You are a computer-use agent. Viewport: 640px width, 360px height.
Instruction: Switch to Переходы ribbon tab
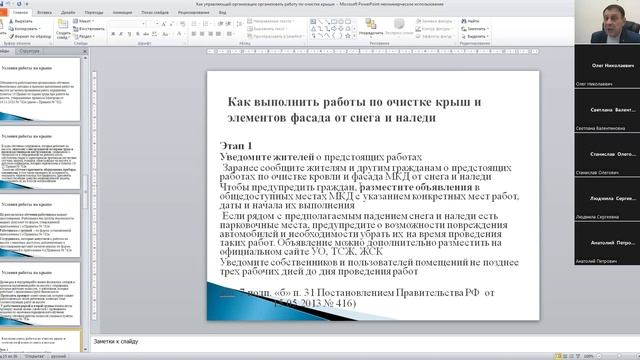pos(94,13)
